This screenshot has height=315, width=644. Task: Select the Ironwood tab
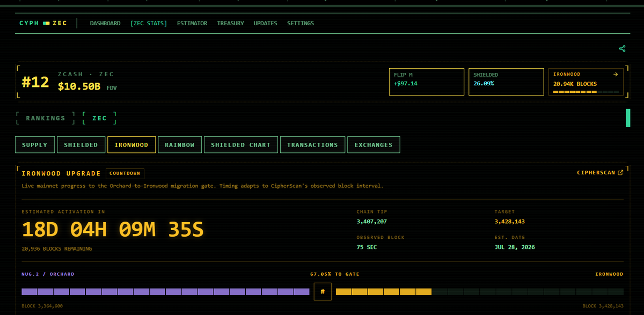[x=131, y=145]
